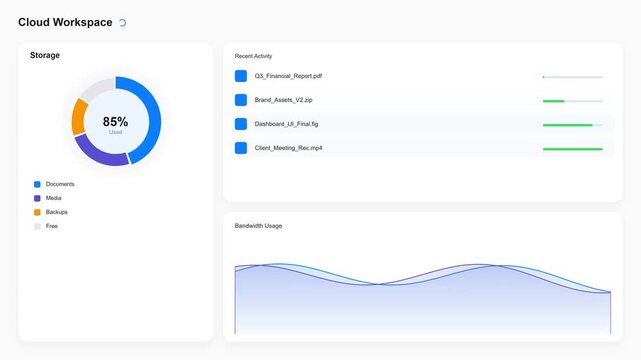Click the orange Backups segment of the donut

tap(78, 117)
